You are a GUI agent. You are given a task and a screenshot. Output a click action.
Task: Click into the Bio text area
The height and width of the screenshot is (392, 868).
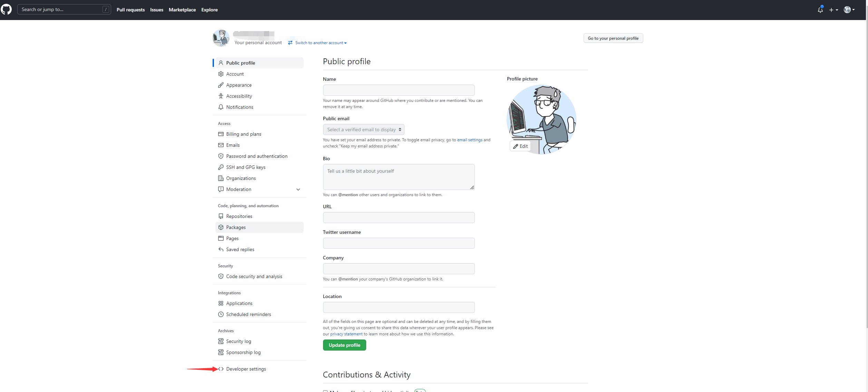399,177
